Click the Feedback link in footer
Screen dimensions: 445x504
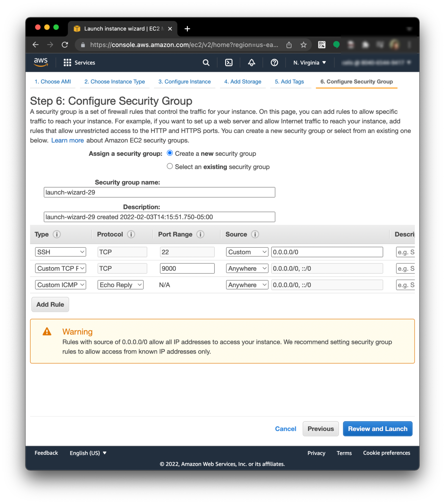click(x=46, y=453)
